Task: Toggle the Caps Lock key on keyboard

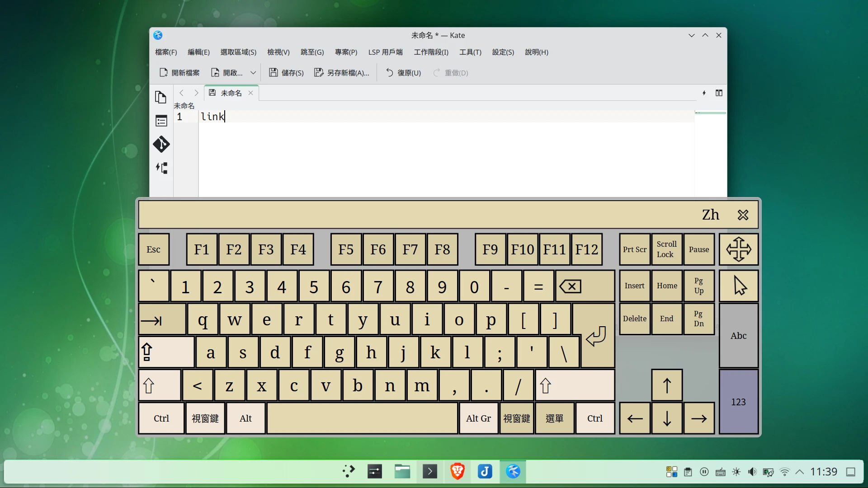Action: point(166,352)
